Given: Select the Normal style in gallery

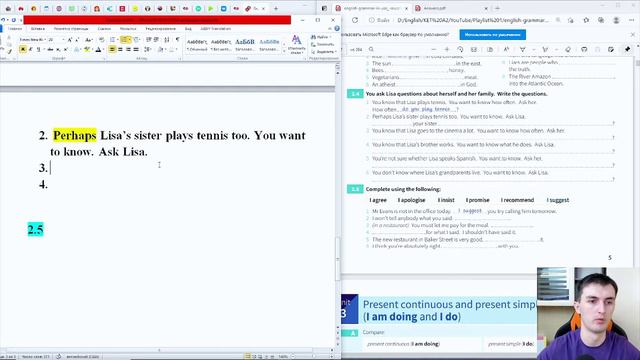Looking at the screenshot, I should tap(197, 44).
